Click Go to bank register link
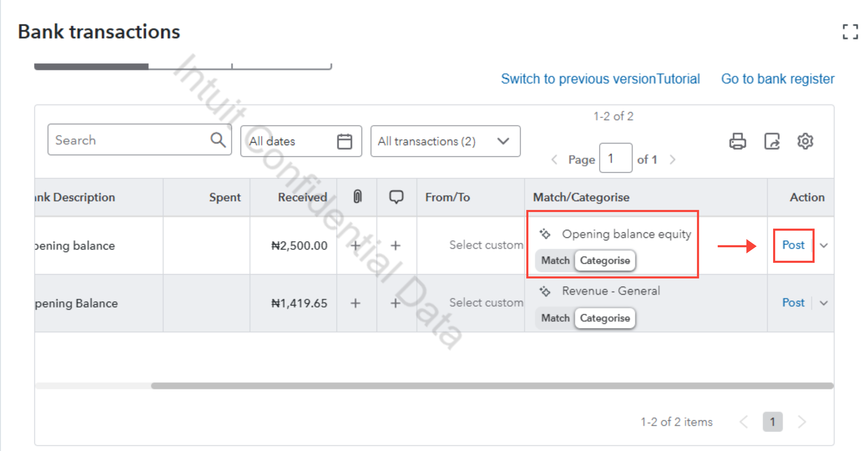This screenshot has width=868, height=451. pos(778,79)
